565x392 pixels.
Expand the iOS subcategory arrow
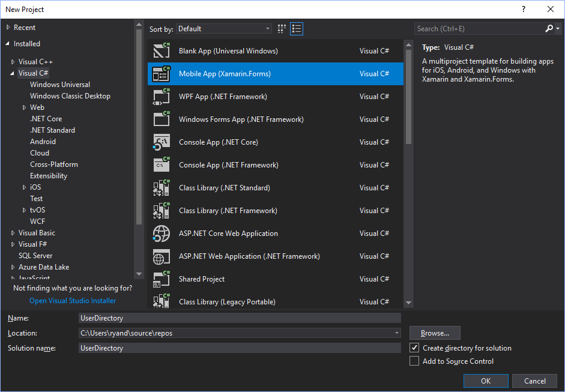[25, 187]
